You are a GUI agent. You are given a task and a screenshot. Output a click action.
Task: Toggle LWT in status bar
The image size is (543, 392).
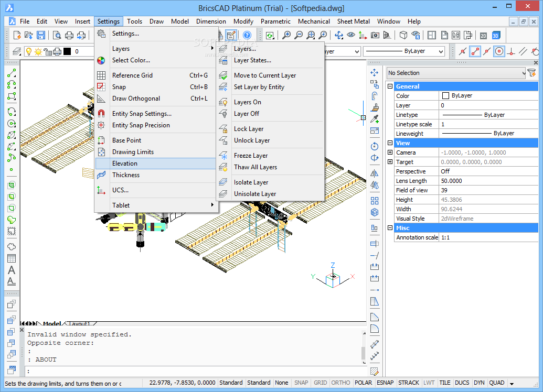click(429, 383)
